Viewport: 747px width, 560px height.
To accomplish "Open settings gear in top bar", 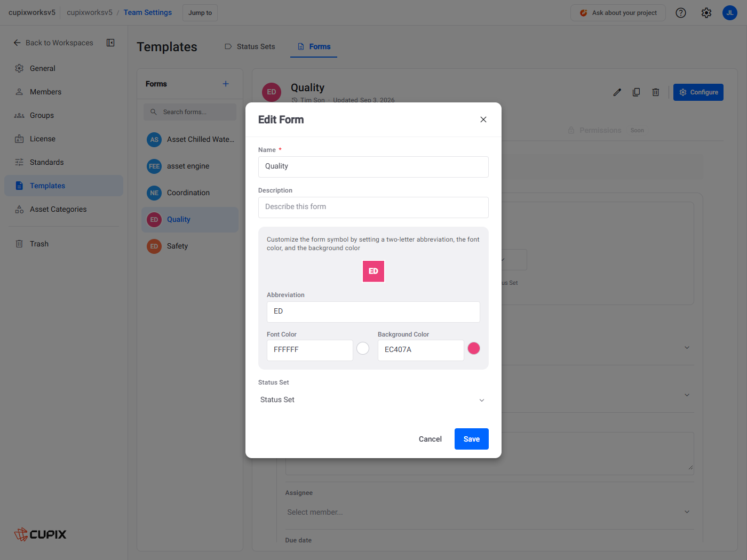I will tap(706, 13).
